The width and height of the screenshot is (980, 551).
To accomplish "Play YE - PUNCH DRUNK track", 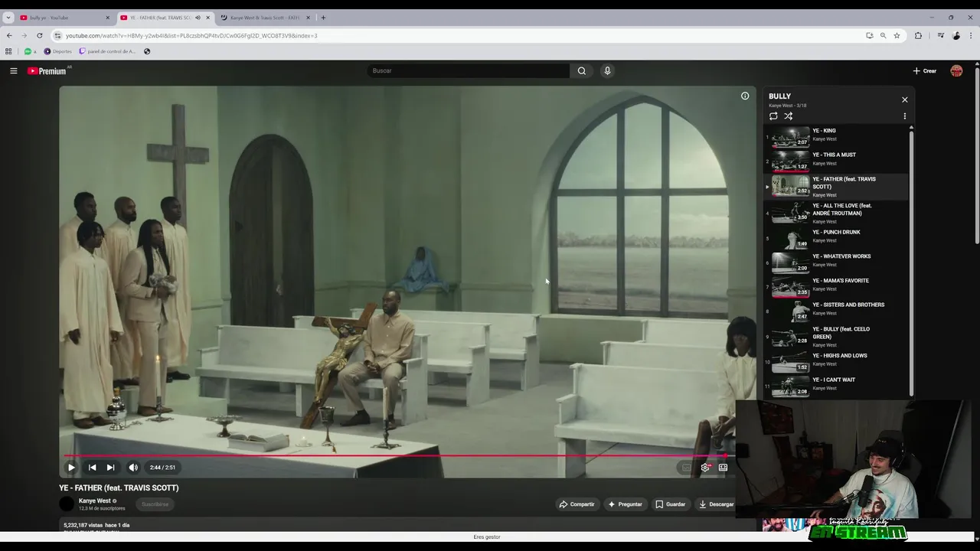I will click(x=836, y=239).
